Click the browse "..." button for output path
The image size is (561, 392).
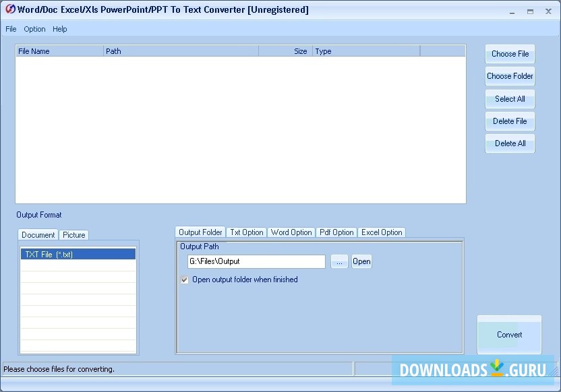[x=339, y=261]
